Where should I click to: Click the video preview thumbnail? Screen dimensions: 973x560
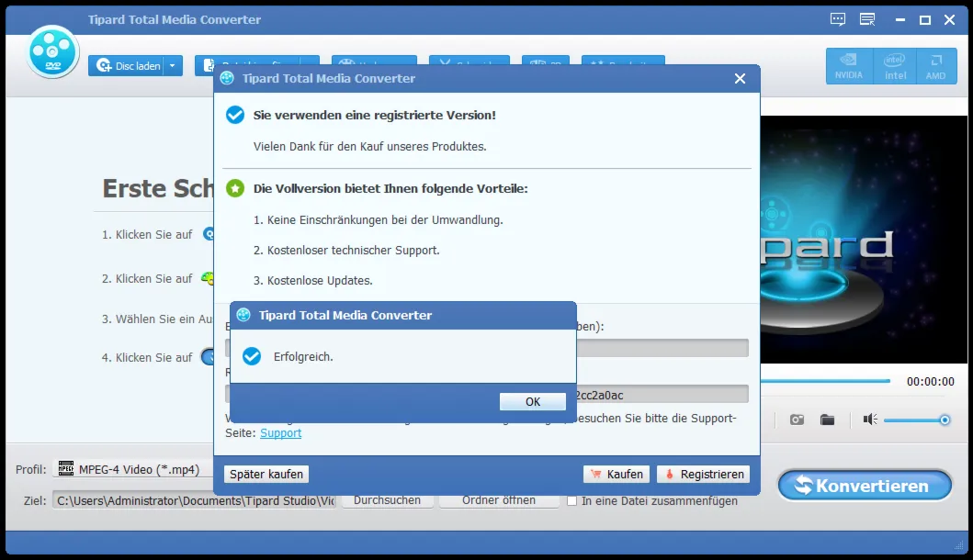[864, 240]
